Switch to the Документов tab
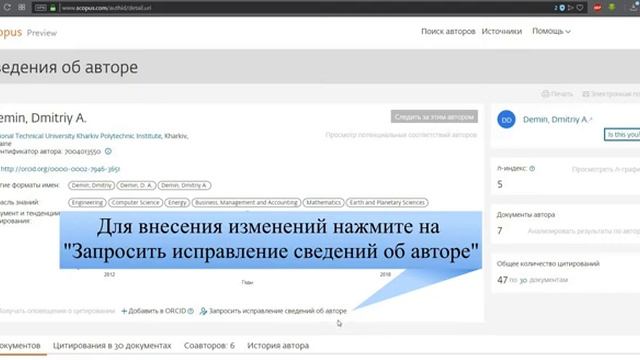 [20, 346]
